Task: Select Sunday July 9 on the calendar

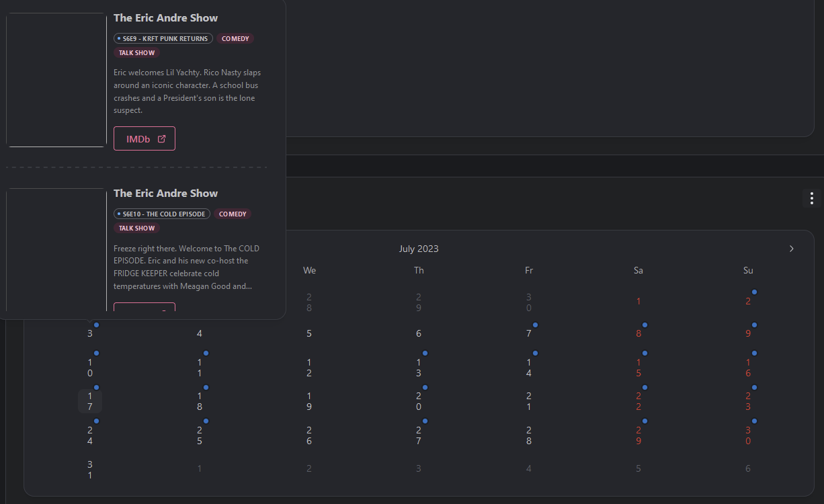Action: click(748, 333)
